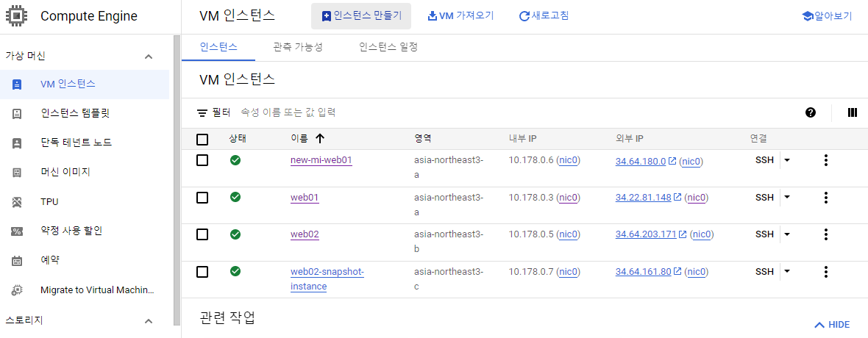Click the 인스턴스 만들기 button
This screenshot has height=338, width=868.
361,16
